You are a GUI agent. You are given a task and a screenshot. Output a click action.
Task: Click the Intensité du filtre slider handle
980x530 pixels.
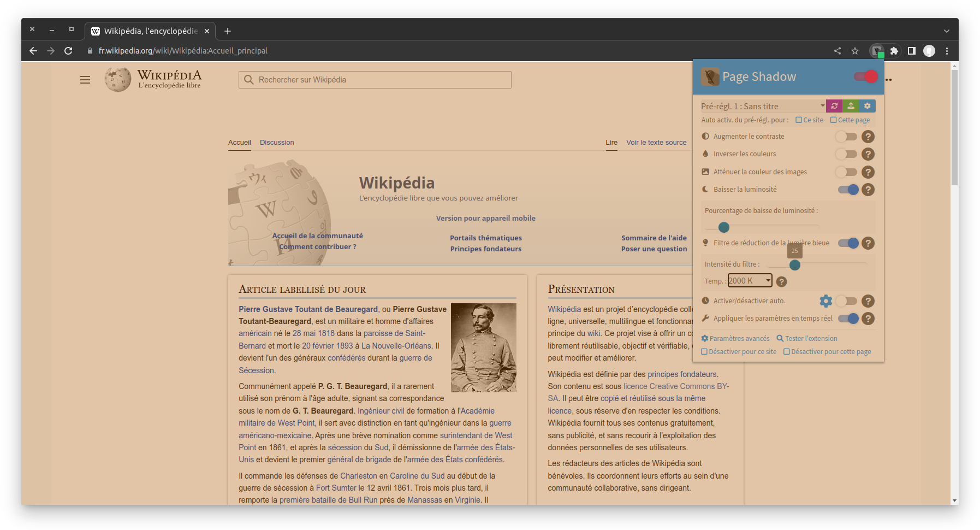(x=795, y=265)
